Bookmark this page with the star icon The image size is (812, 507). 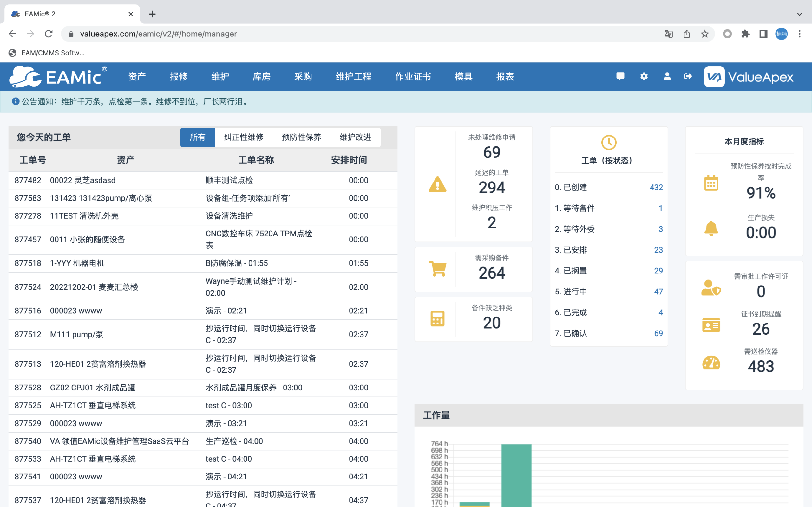(704, 34)
